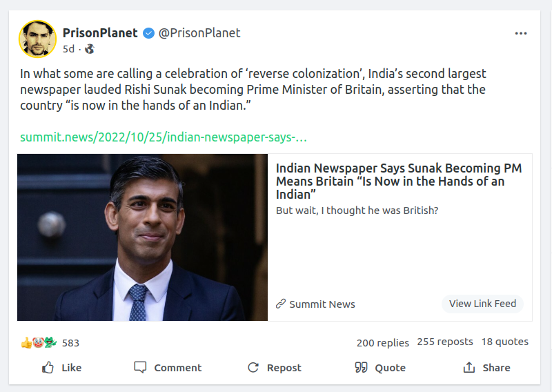Viewport: 552px width, 392px height.
Task: Open the summit.news article link
Action: pyautogui.click(x=164, y=137)
